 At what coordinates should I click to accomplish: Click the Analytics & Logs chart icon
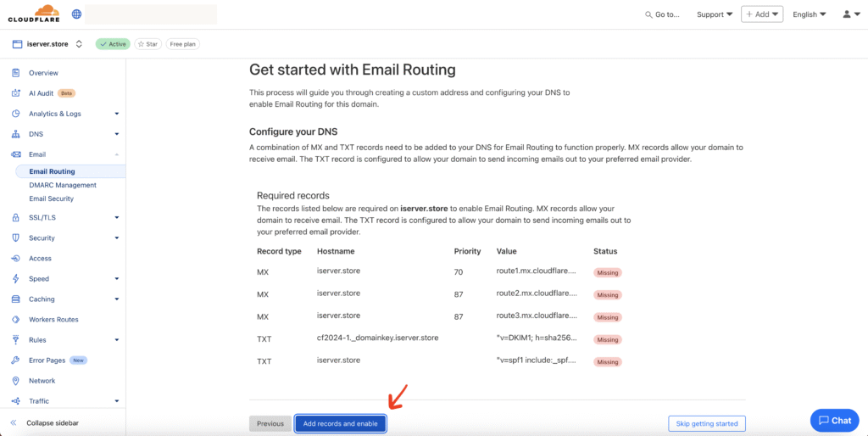coord(16,114)
